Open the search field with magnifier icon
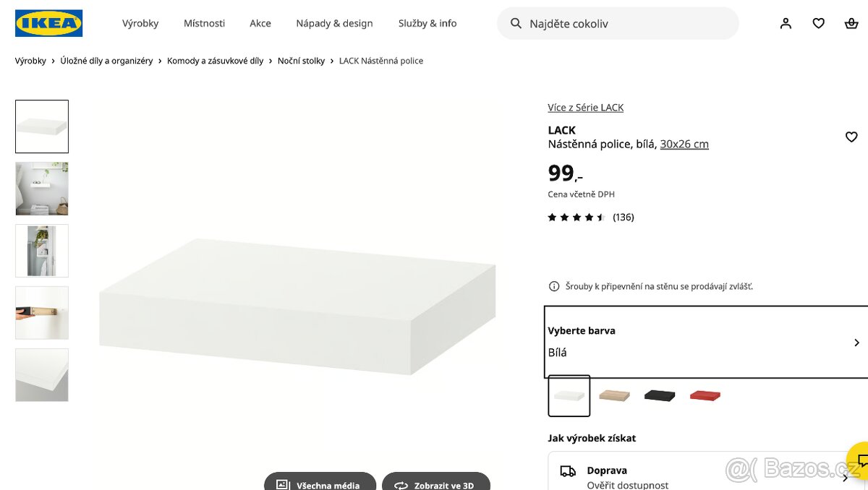Image resolution: width=868 pixels, height=490 pixels. pyautogui.click(x=618, y=23)
